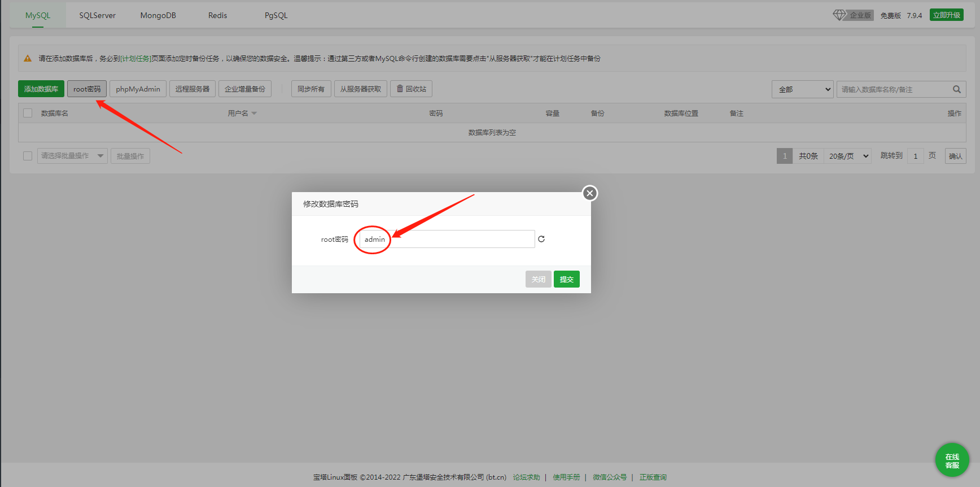Viewport: 980px width, 487px height.
Task: Switch to the MySQL tab
Action: 38,15
